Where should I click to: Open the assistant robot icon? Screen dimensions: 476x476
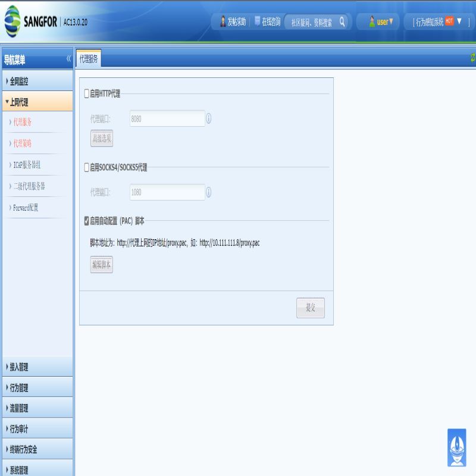(x=457, y=448)
